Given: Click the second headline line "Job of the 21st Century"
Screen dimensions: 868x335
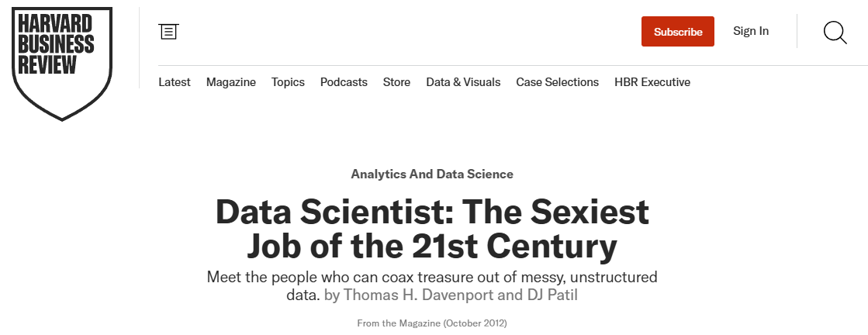Looking at the screenshot, I should pyautogui.click(x=432, y=246).
